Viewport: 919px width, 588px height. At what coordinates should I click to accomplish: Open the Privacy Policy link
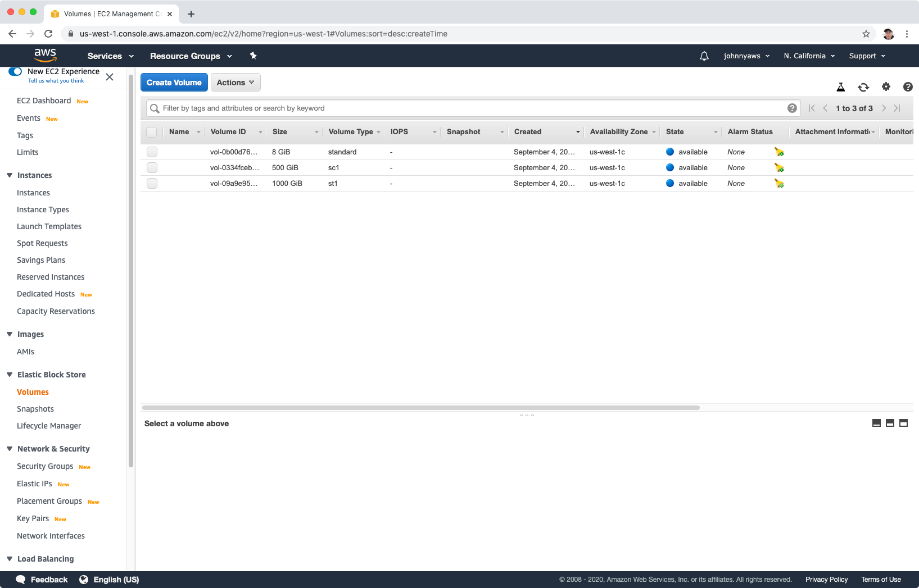coord(826,580)
